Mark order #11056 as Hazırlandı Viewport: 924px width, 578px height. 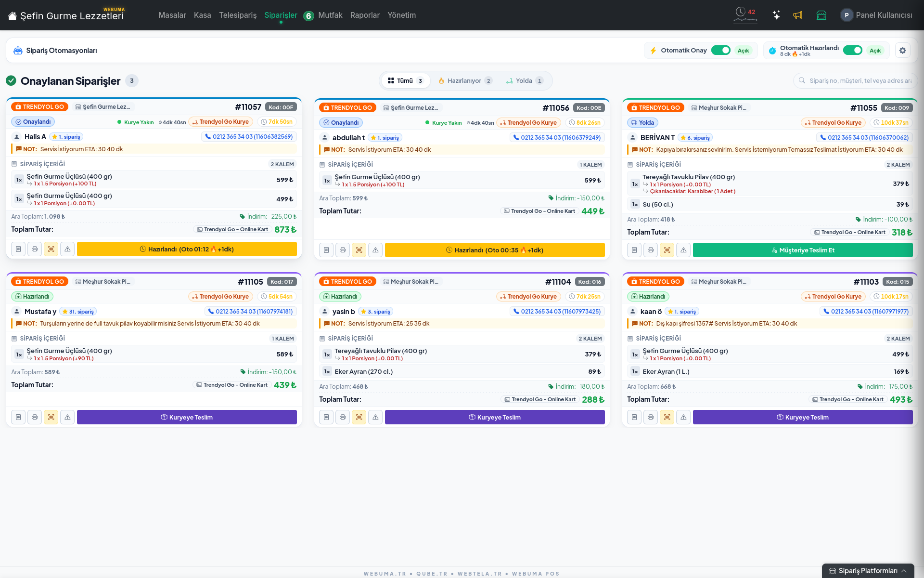(495, 250)
